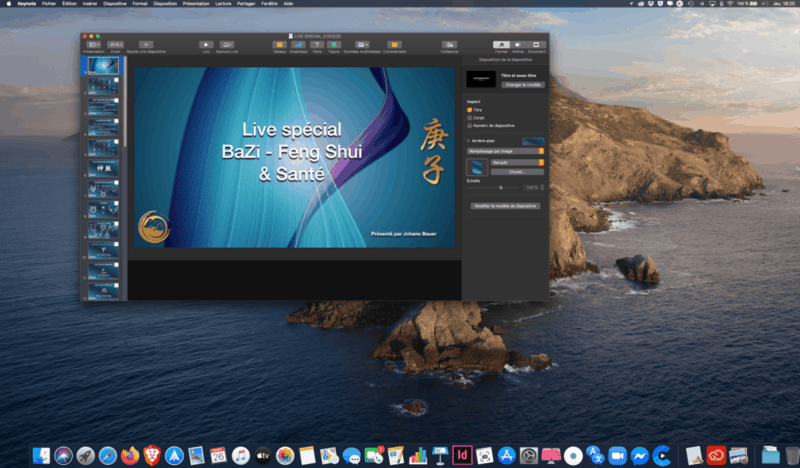Open System Preferences gear in Dock
Image resolution: width=800 pixels, height=468 pixels.
529,456
